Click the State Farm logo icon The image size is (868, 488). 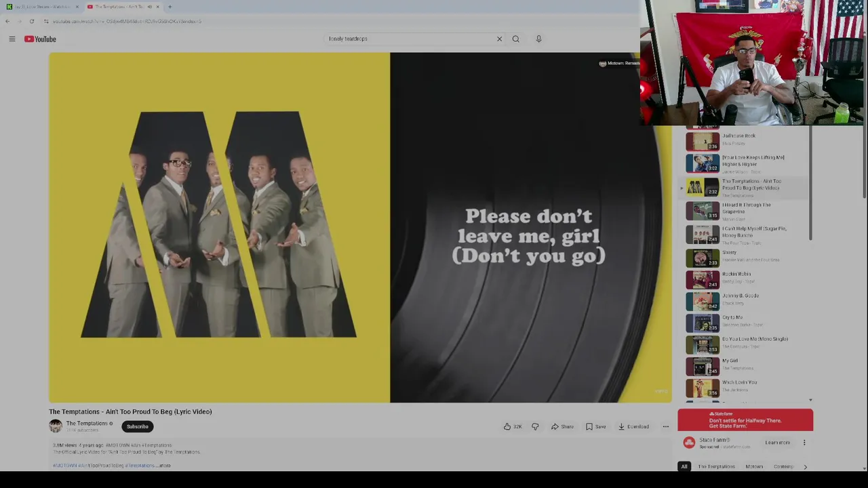pyautogui.click(x=689, y=443)
